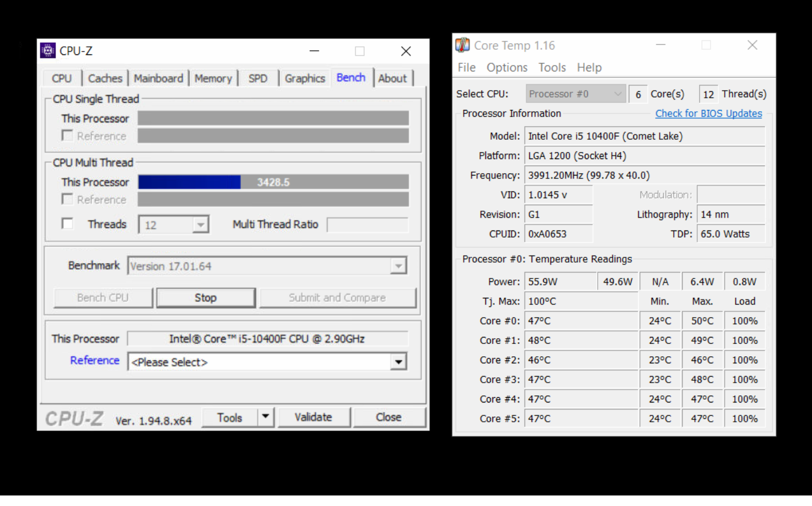Click the Tj. Max value 100°C
Viewport: 812px width, 506px height.
pos(581,301)
